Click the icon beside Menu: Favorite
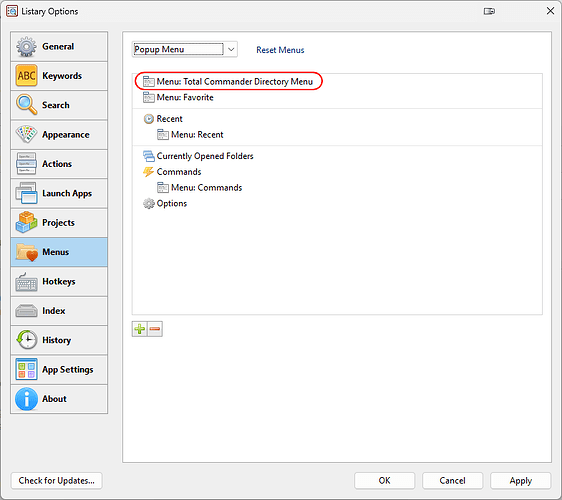The image size is (562, 500). [x=149, y=97]
